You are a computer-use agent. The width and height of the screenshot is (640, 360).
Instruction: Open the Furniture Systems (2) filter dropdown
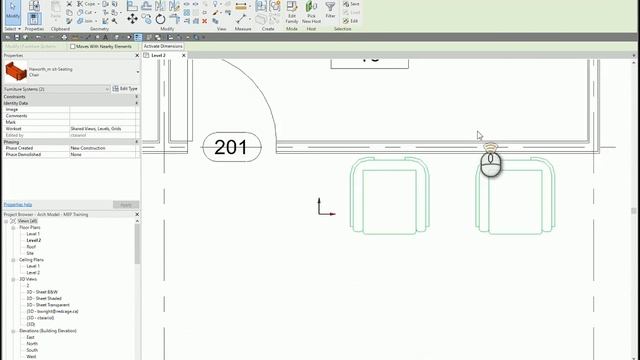pyautogui.click(x=56, y=89)
